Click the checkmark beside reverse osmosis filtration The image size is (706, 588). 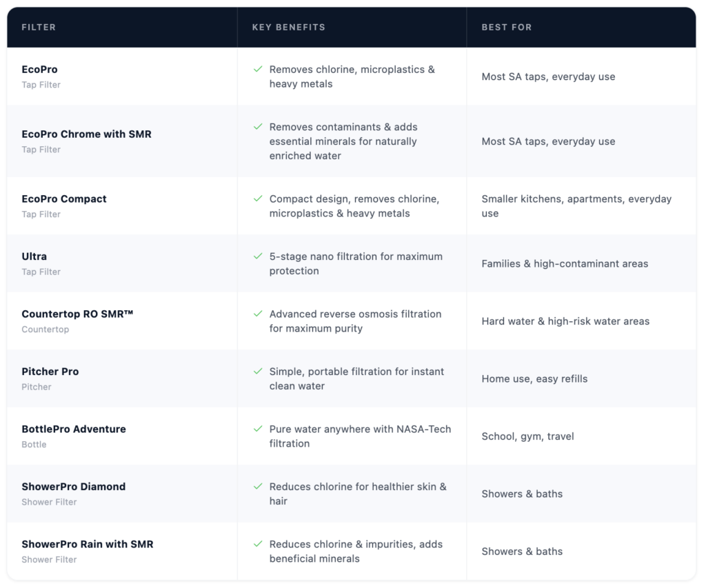tap(258, 314)
